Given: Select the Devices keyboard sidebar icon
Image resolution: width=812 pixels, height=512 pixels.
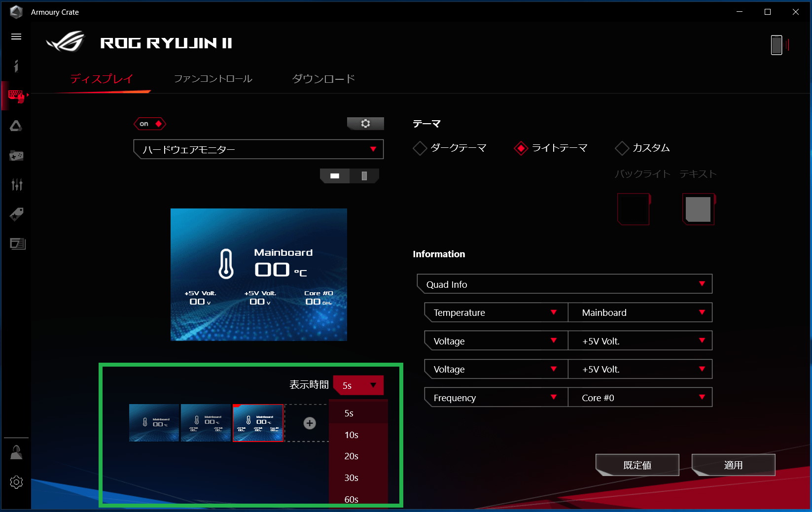Looking at the screenshot, I should pos(16,96).
